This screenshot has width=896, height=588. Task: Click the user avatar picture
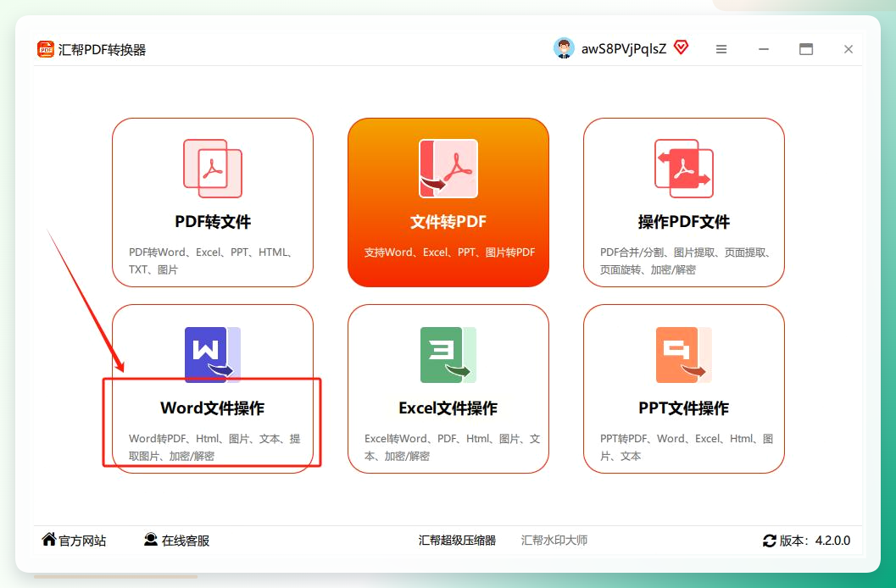pos(564,48)
